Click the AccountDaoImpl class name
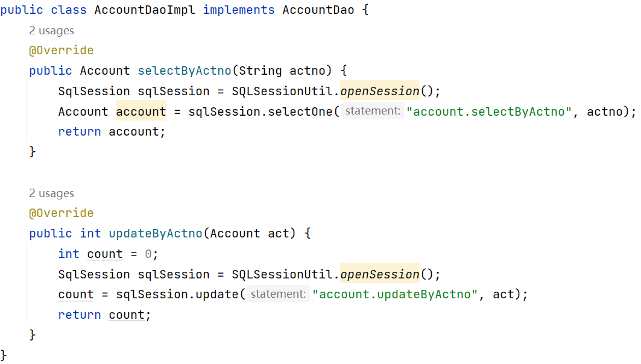The width and height of the screenshot is (641, 364). click(145, 10)
